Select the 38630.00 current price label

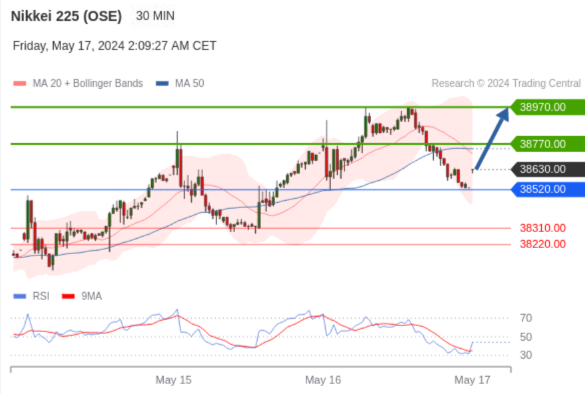pyautogui.click(x=548, y=169)
